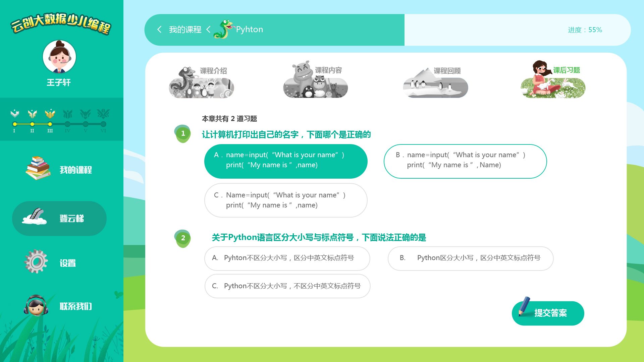
Task: Submit answers with 提交答案 button
Action: [x=548, y=313]
